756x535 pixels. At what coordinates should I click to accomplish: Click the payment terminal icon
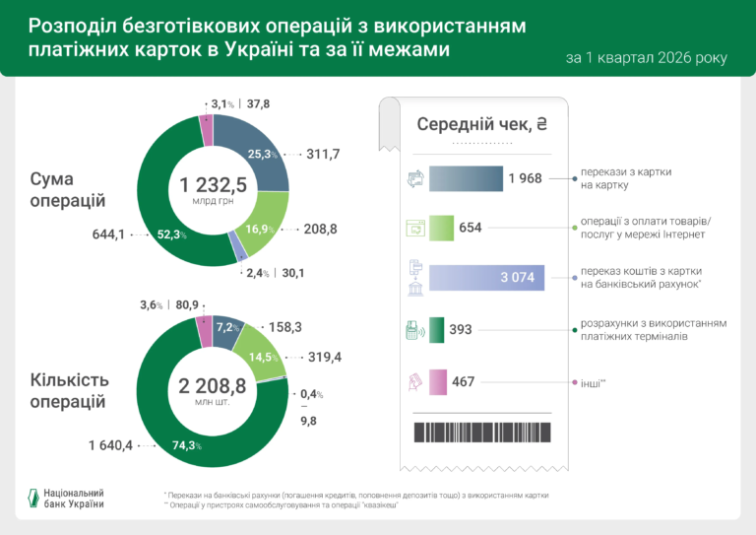tap(415, 330)
